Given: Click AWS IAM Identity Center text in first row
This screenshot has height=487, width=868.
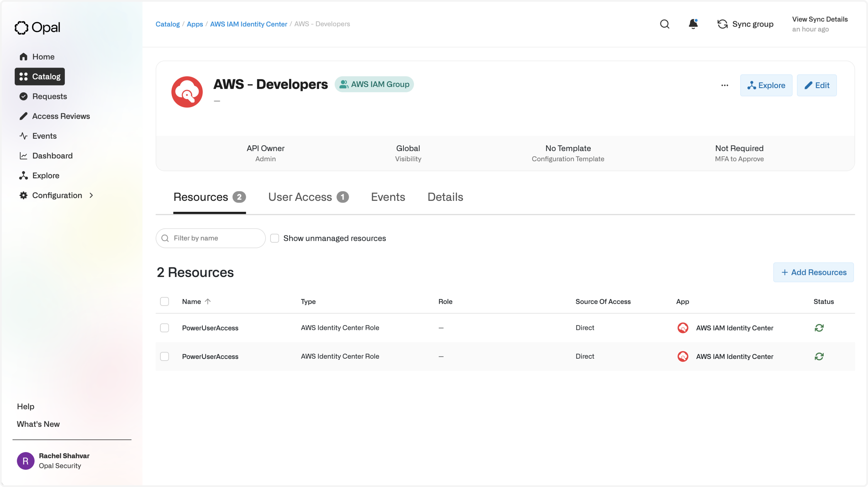Looking at the screenshot, I should click(x=734, y=328).
